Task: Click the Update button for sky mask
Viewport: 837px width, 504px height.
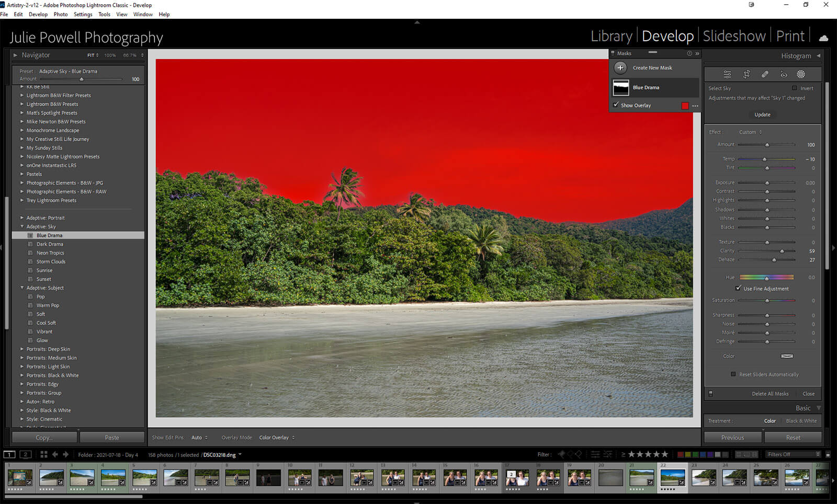Action: pyautogui.click(x=762, y=114)
